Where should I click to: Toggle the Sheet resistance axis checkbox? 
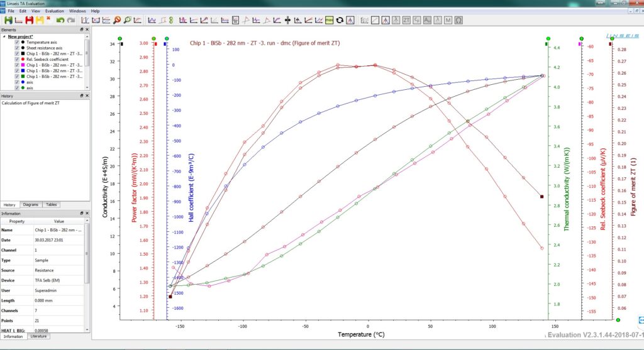(17, 48)
